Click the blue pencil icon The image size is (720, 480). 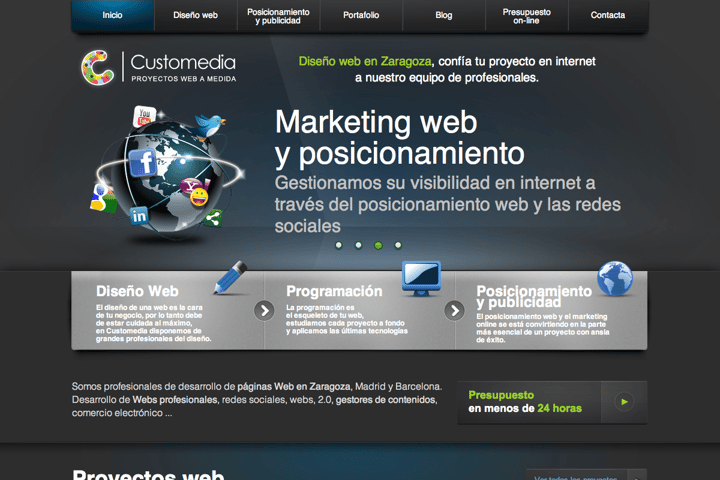(x=231, y=277)
